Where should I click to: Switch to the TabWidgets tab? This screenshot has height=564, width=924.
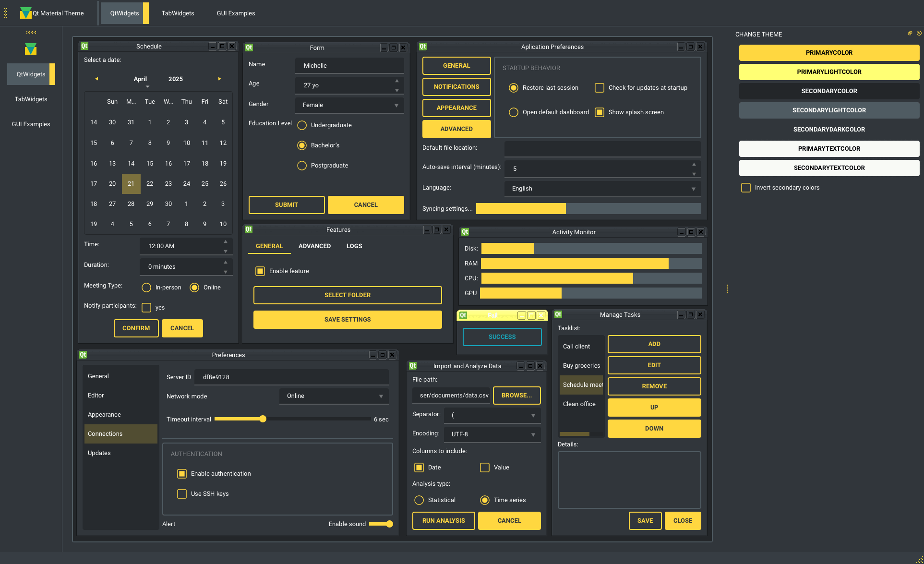tap(178, 13)
